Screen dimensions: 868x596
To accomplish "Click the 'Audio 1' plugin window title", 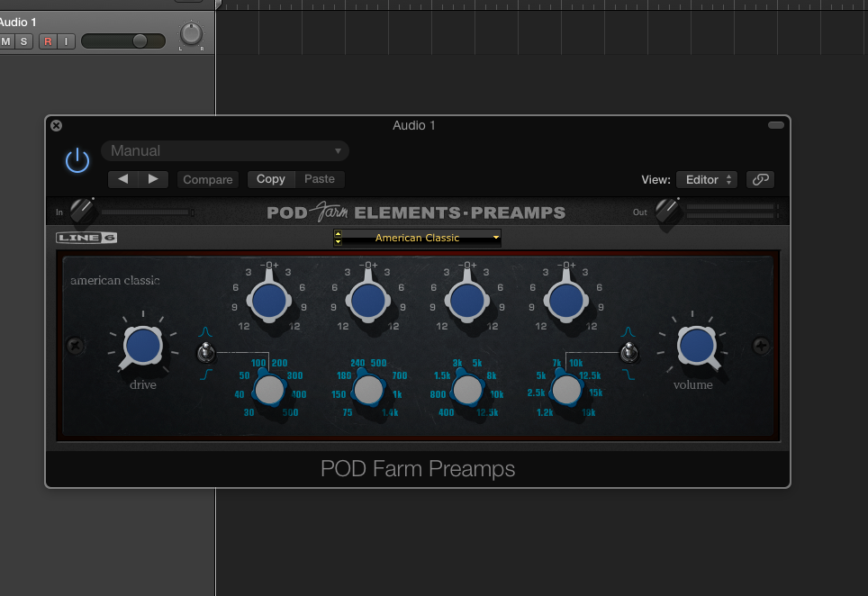I will pos(414,126).
